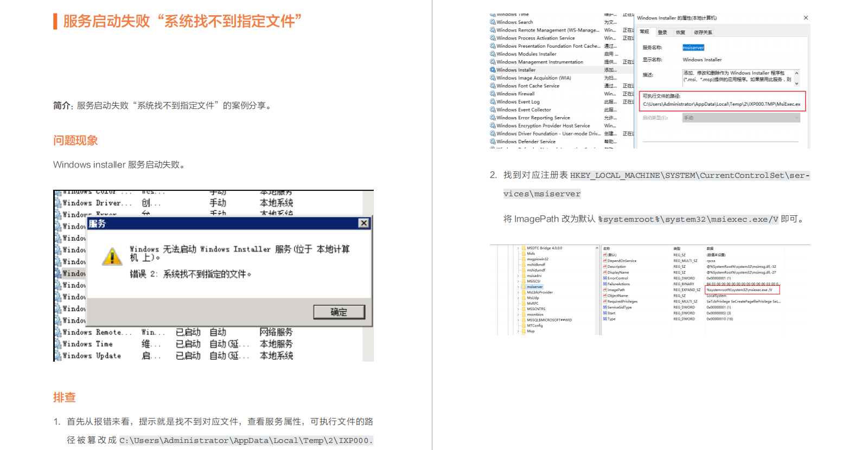This screenshot has width=868, height=450.
Task: Select the mssmbios key in registry tree
Action: coord(535,314)
